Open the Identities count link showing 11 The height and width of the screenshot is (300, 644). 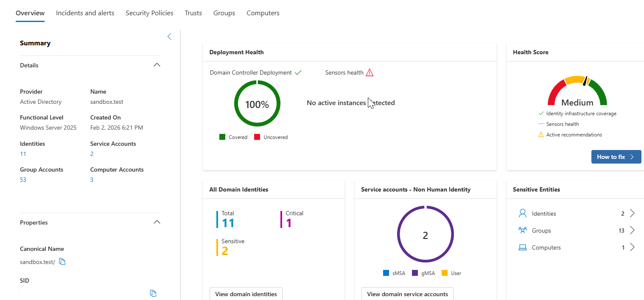click(22, 153)
